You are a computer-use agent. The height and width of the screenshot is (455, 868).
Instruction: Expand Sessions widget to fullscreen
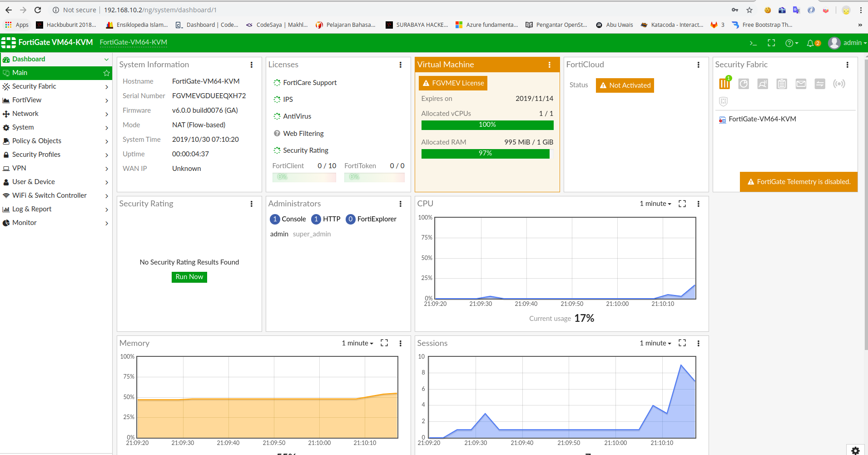click(682, 343)
